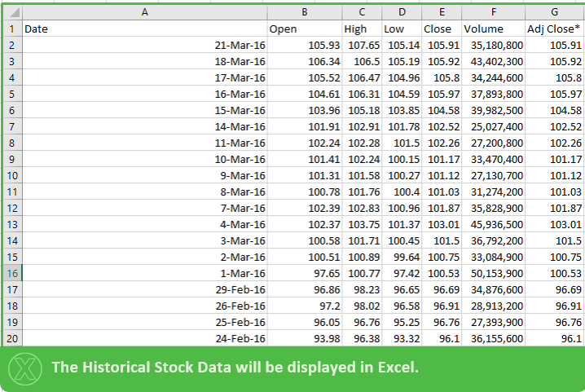This screenshot has width=585, height=392.
Task: Select date cell 26-Feb-16
Action: (145, 306)
